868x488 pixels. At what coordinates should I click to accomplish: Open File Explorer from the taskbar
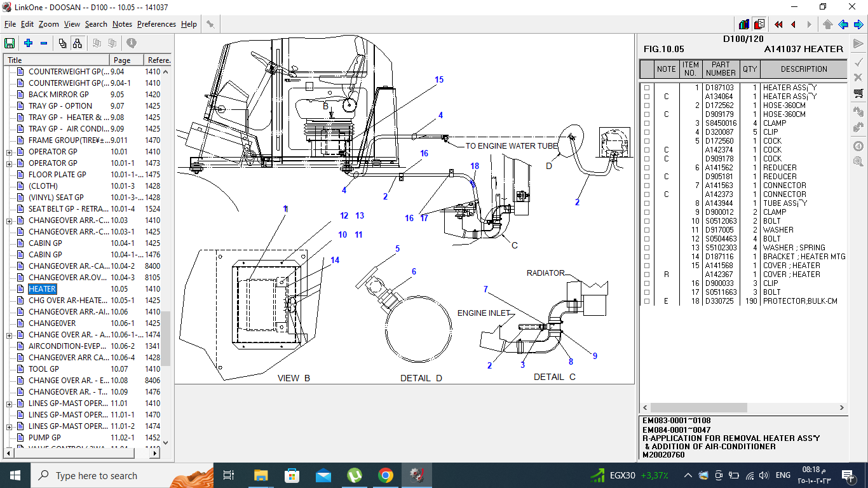pyautogui.click(x=261, y=475)
